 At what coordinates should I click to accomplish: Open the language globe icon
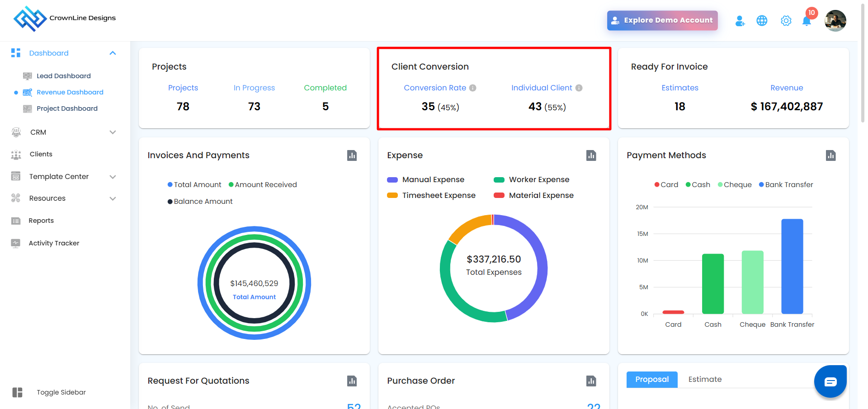tap(762, 21)
